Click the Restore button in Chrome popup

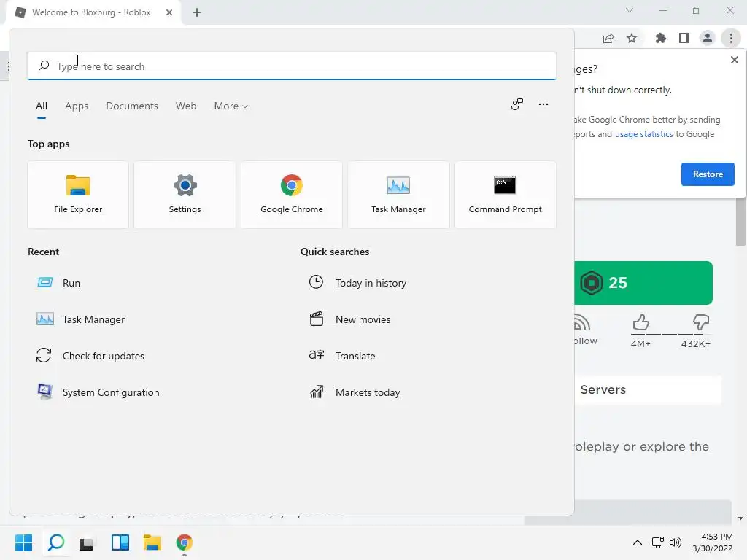tap(708, 174)
